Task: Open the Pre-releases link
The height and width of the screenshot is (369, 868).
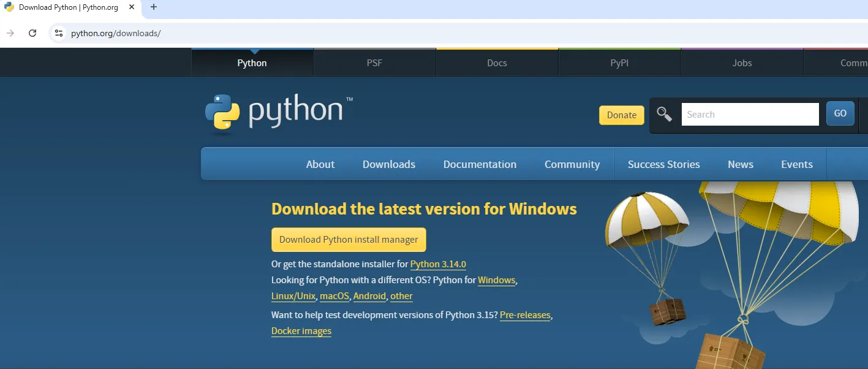Action: [525, 314]
